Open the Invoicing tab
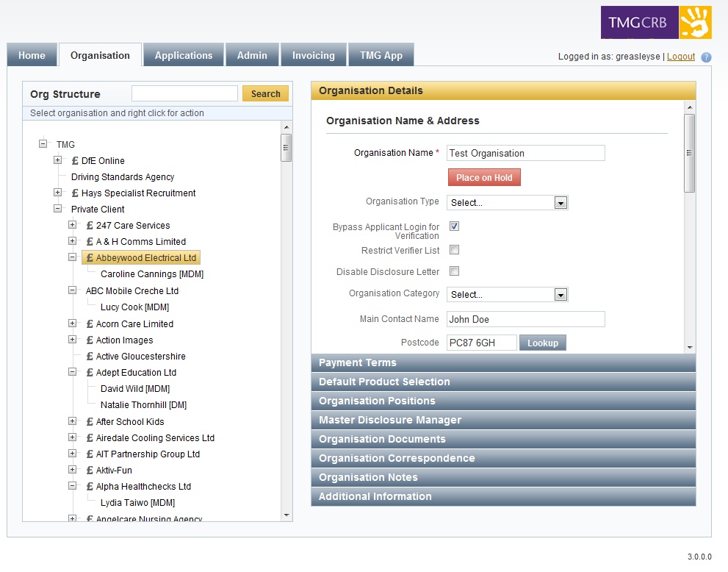This screenshot has height=572, width=728. [x=314, y=55]
